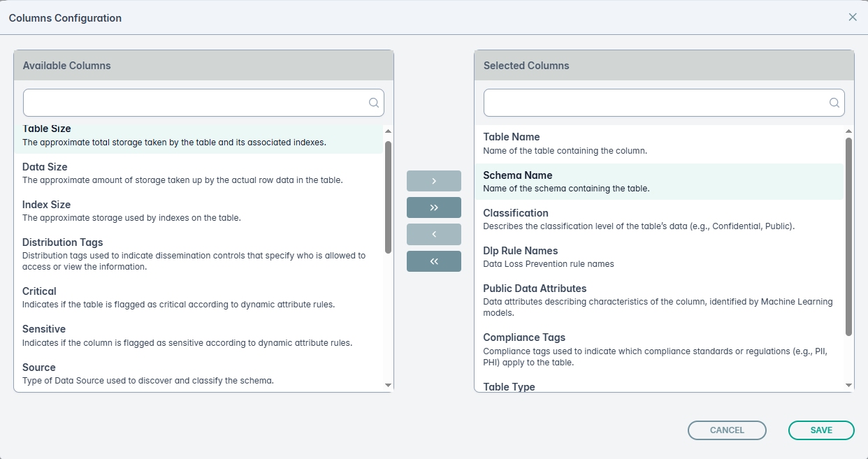Click the Selected Columns search magnifier icon

coord(834,103)
